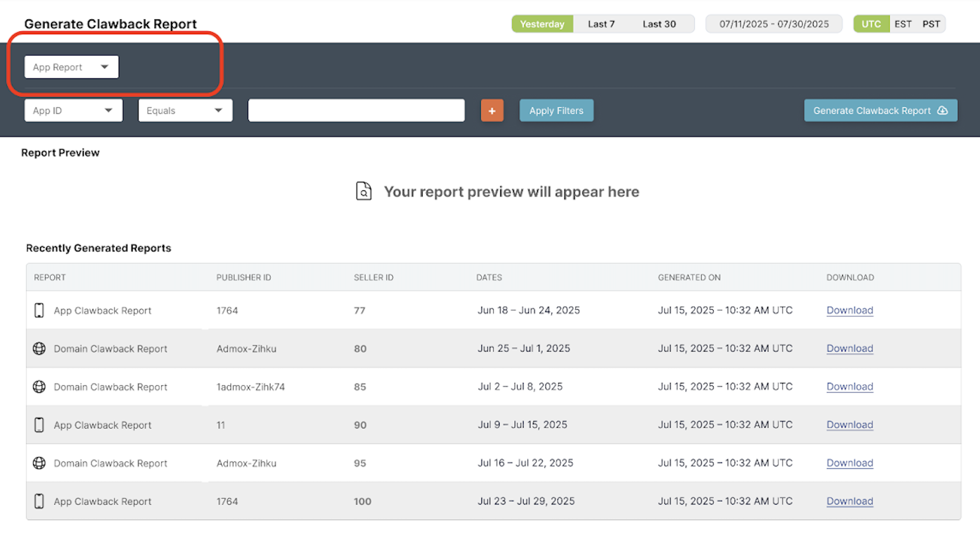Click phone icon in Seller ID 100 row
This screenshot has width=980, height=551.
(x=39, y=501)
